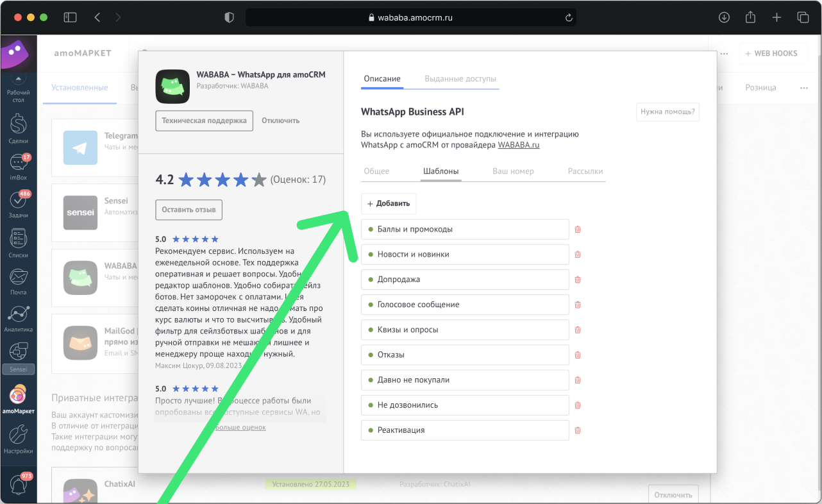Viewport: 822px width, 504px height.
Task: Select Установленные tab in amoМаркет
Action: (80, 88)
